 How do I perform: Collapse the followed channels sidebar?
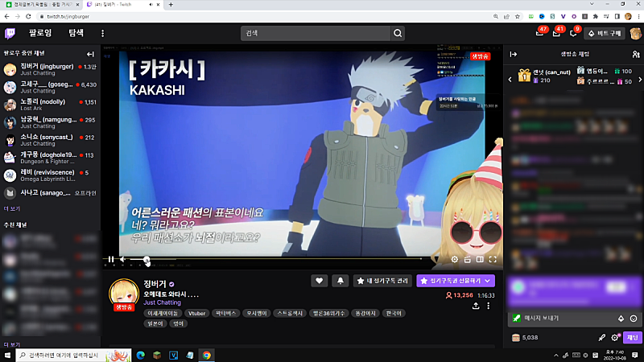90,54
